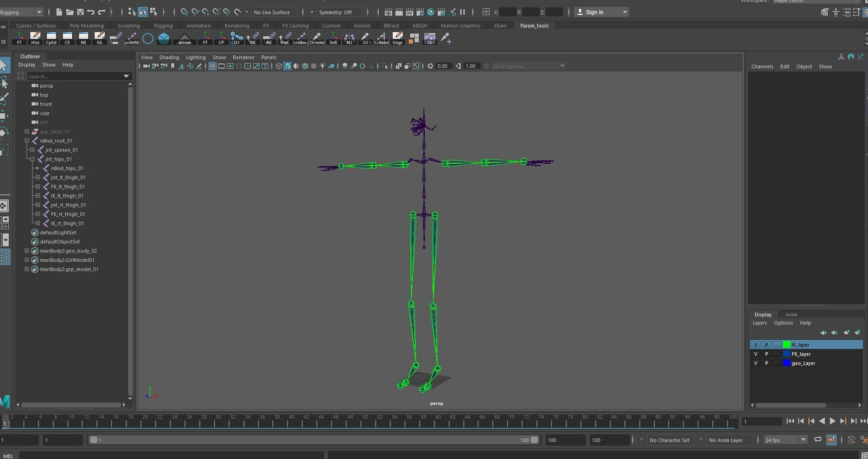
Task: Open the viewport Lighting menu
Action: coord(196,57)
